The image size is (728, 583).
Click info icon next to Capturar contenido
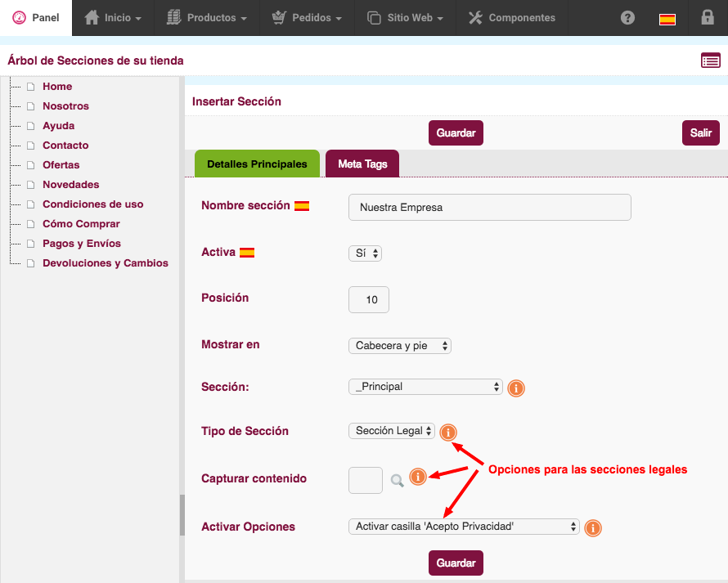pyautogui.click(x=418, y=477)
